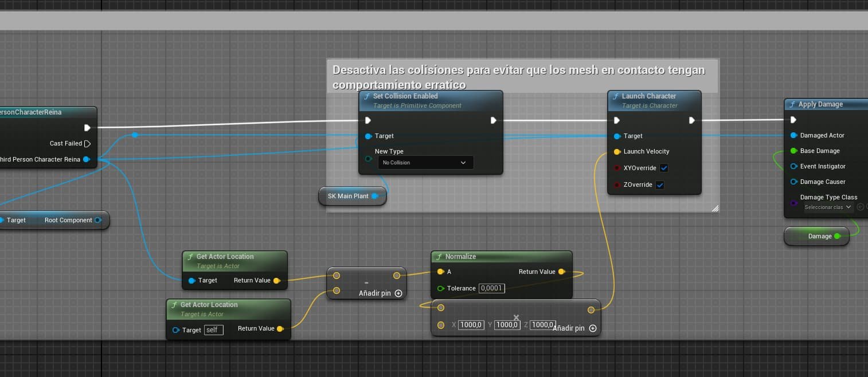
Task: Click the As Third Person Character Reina output pin
Action: 86,159
